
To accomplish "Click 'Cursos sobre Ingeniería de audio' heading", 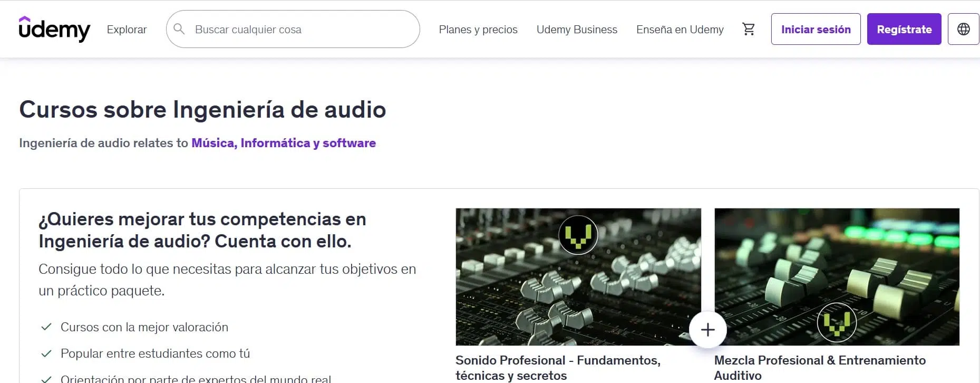I will tap(202, 110).
